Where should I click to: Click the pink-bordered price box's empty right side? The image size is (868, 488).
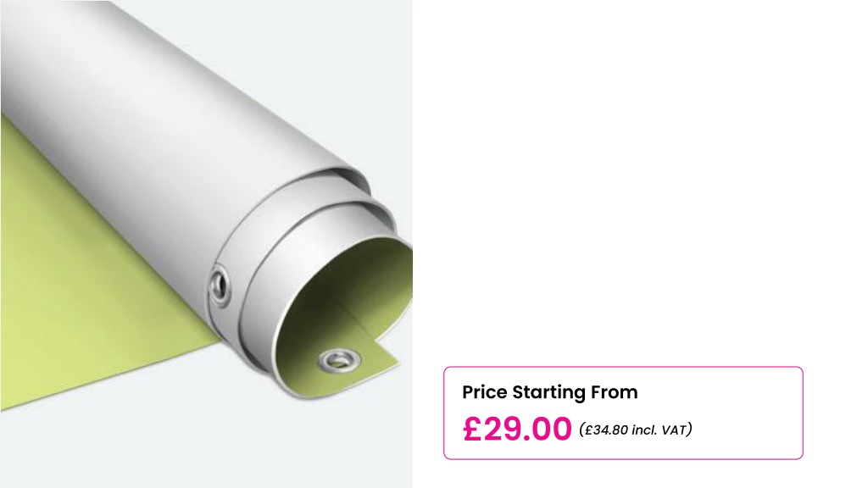tap(748, 413)
